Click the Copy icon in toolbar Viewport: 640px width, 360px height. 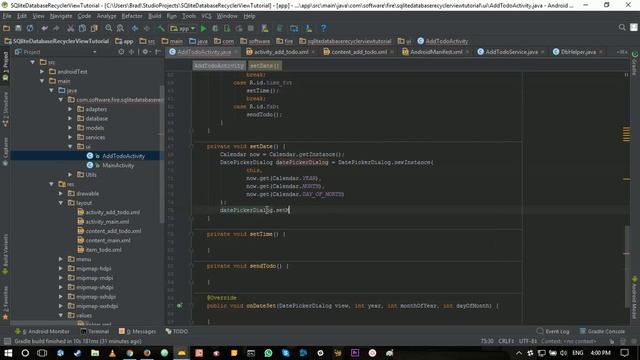[x=82, y=28]
